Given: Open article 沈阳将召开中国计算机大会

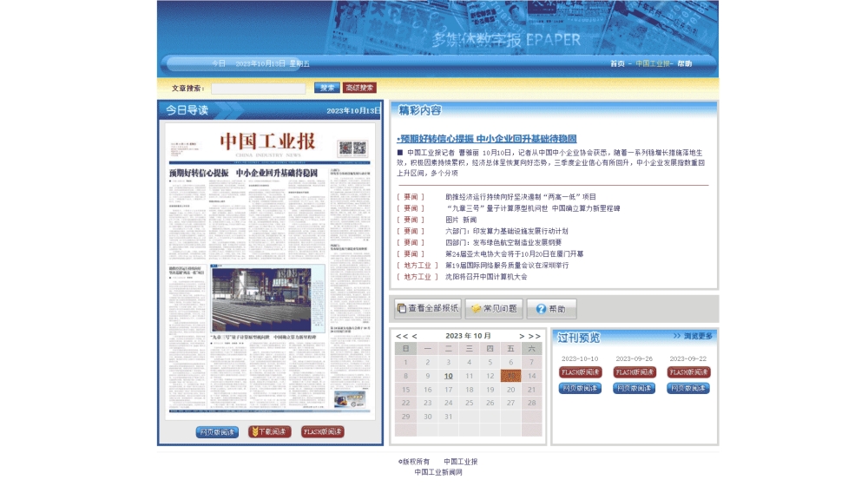Looking at the screenshot, I should coord(486,277).
